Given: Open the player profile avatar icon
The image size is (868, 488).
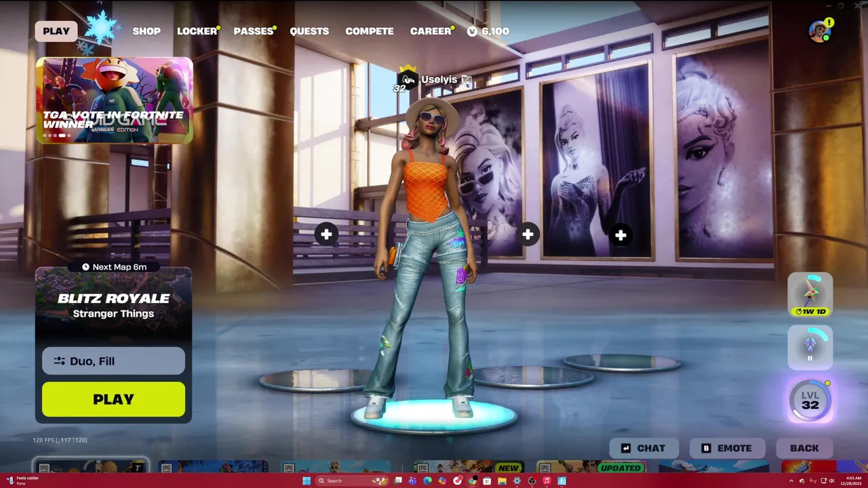Looking at the screenshot, I should click(819, 31).
